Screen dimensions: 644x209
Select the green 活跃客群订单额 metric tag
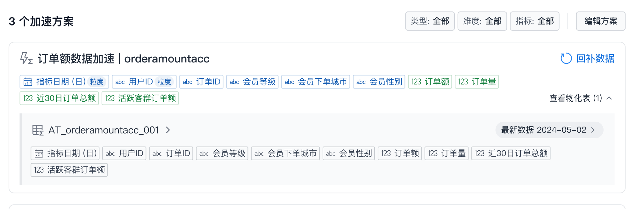point(140,98)
